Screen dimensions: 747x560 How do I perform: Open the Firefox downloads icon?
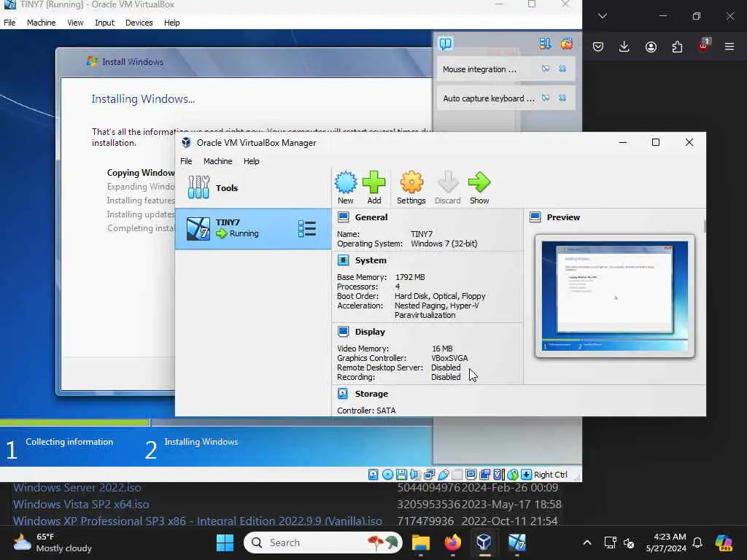(x=624, y=47)
